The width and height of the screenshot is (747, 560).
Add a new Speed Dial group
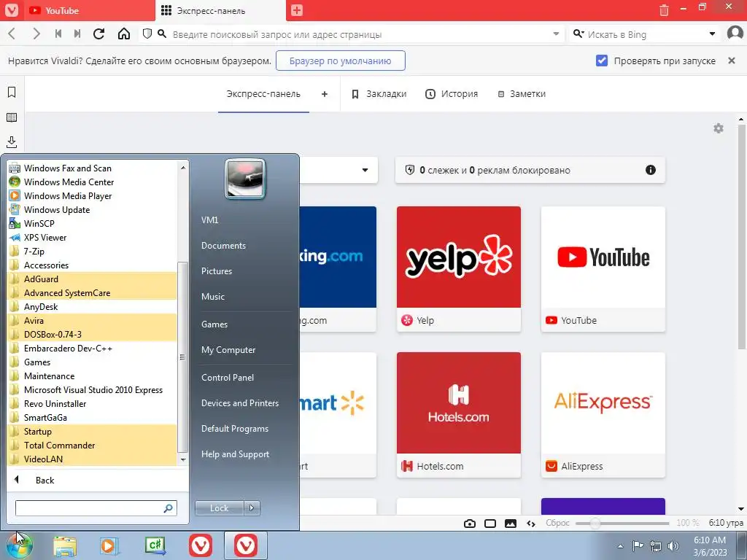[325, 94]
